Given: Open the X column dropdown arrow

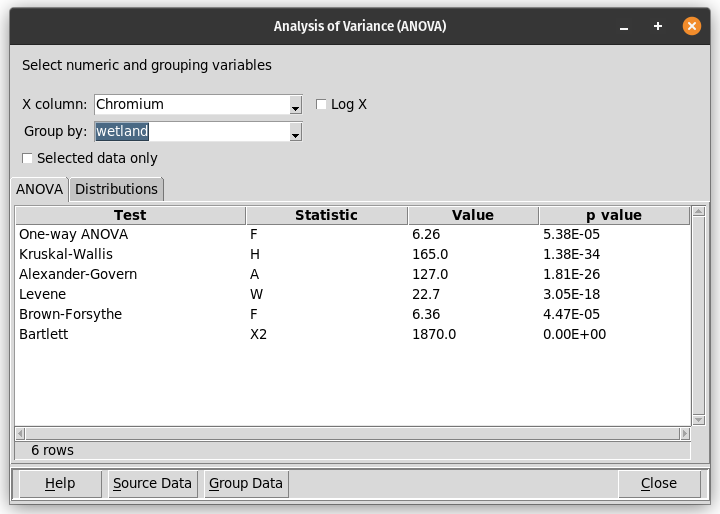Looking at the screenshot, I should coord(296,105).
